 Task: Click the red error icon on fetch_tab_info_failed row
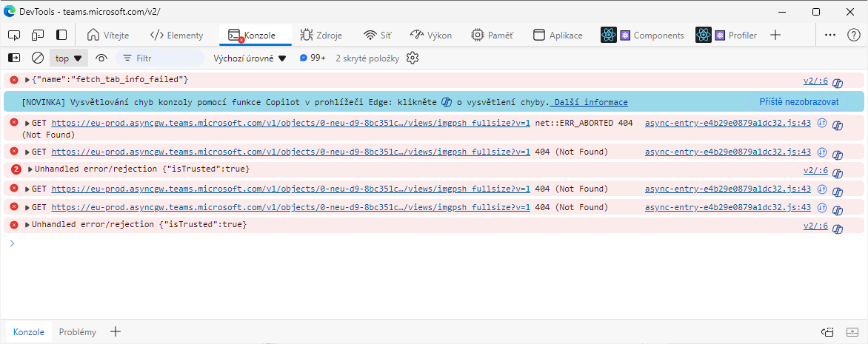[x=14, y=80]
